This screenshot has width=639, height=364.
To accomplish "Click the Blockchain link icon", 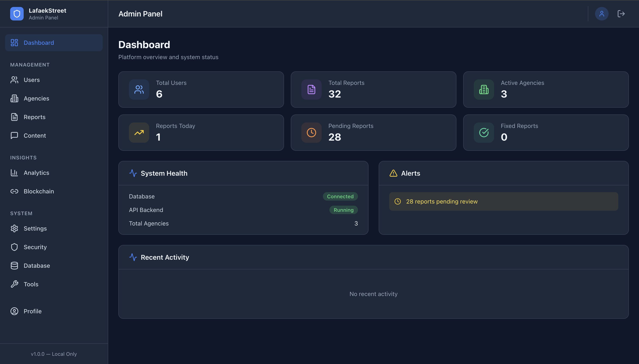I will [14, 191].
